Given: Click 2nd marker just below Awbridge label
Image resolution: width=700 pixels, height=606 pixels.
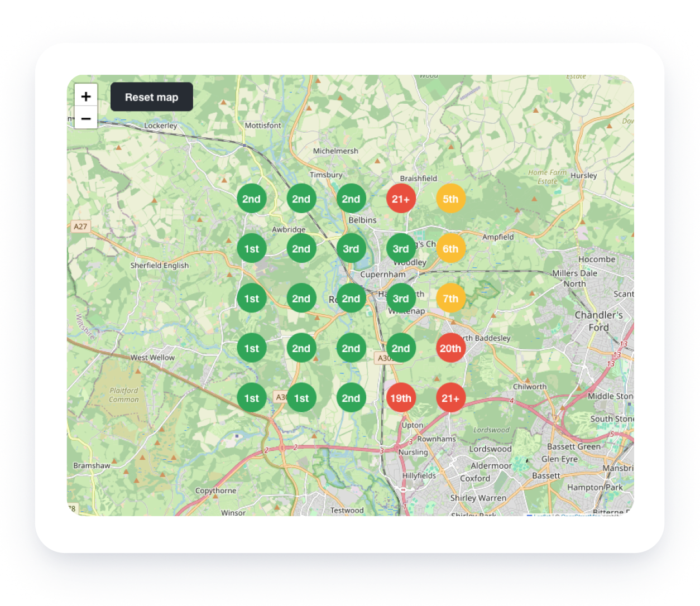Looking at the screenshot, I should [301, 249].
